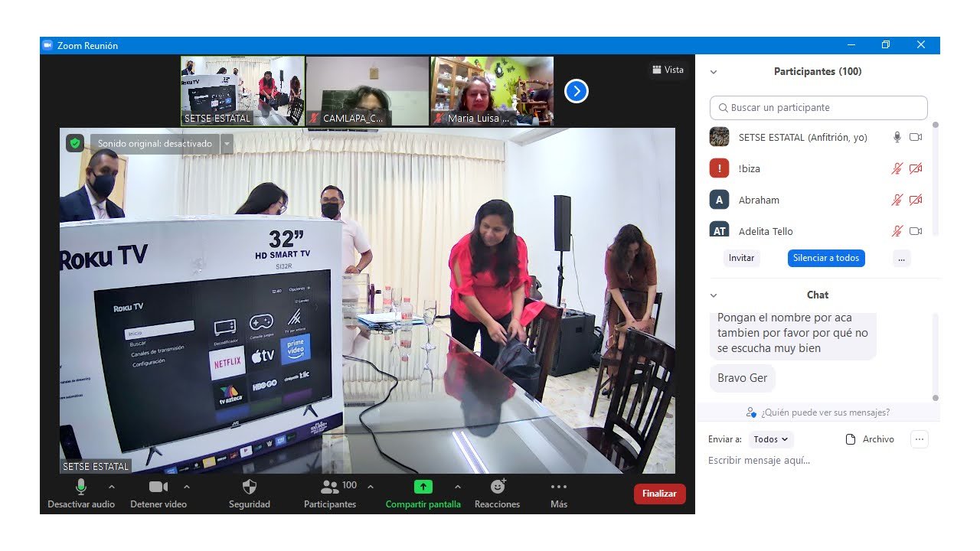
Task: Click the Zoom app logo in title bar
Action: pyautogui.click(x=47, y=45)
